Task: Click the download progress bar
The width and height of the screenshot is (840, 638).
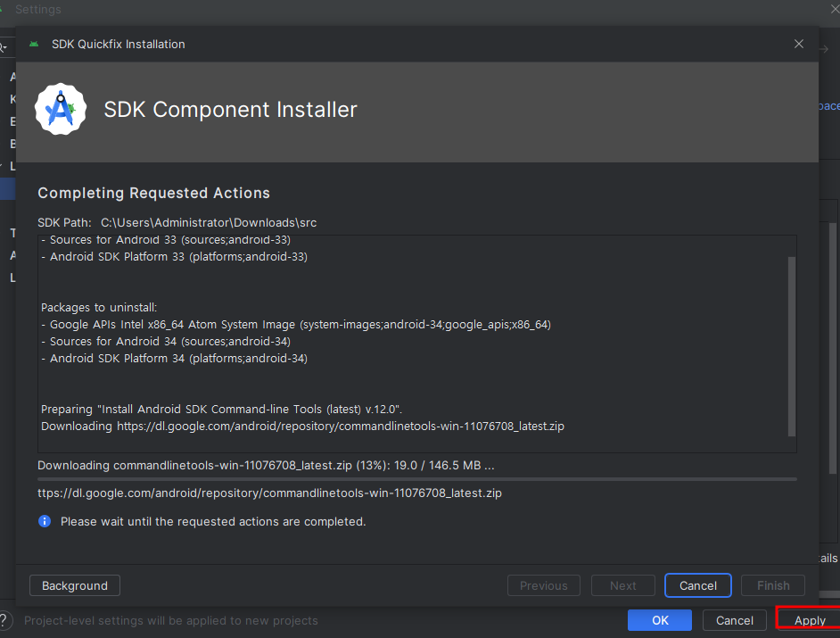Action: [x=416, y=479]
